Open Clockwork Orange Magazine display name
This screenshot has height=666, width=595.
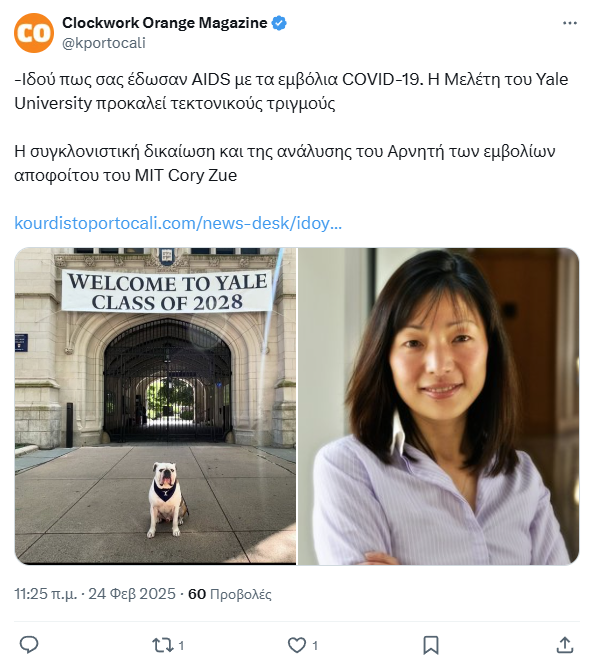[x=165, y=23]
